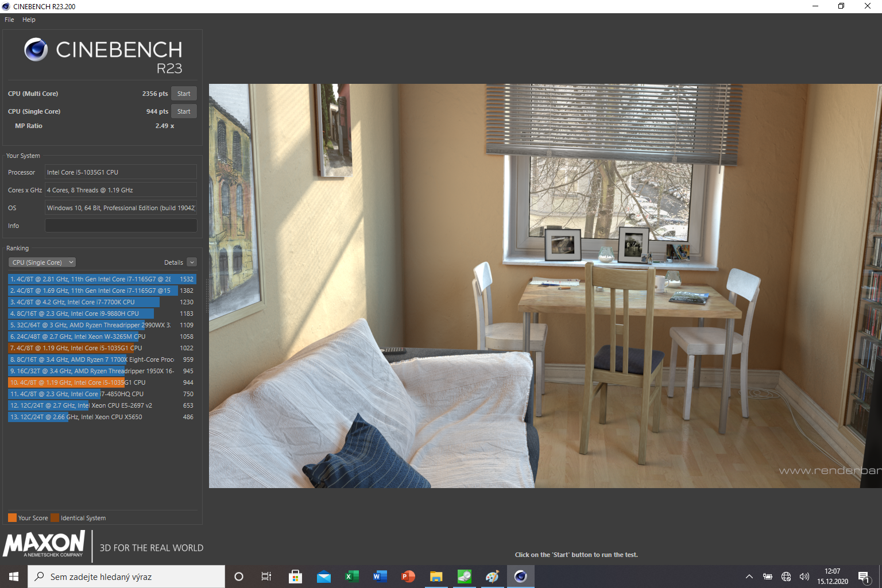
Task: Select the Core i7-1165G7 @ 2.81 GHz ranking row
Action: coord(102,279)
